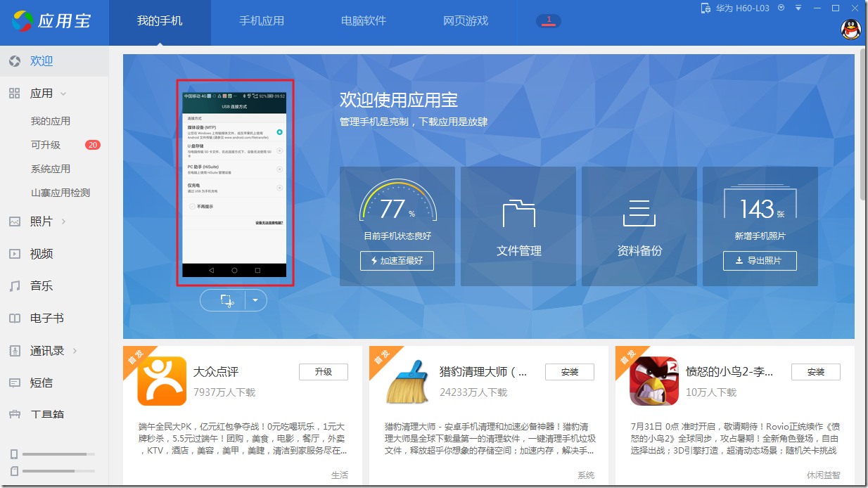This screenshot has height=488, width=868.
Task: Select U 盘存储 radio in phone preview
Action: point(279,150)
